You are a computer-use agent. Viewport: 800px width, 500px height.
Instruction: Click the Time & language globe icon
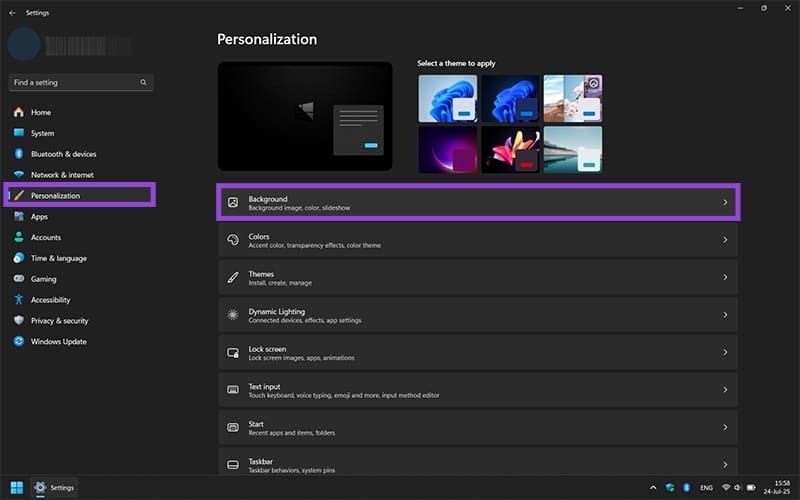tap(19, 258)
